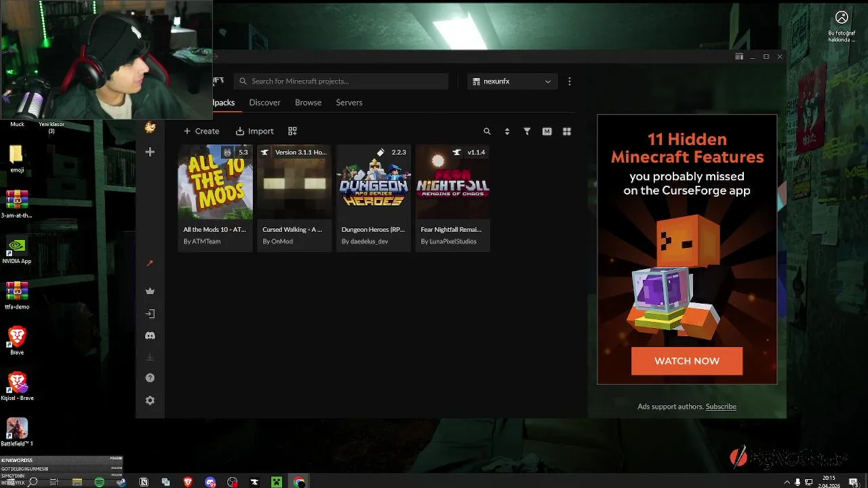Open Cursed Walking modpack thumbnail

coord(294,182)
